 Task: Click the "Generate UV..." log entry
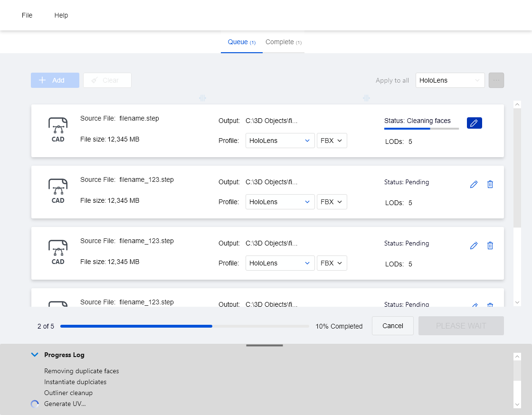click(x=65, y=404)
